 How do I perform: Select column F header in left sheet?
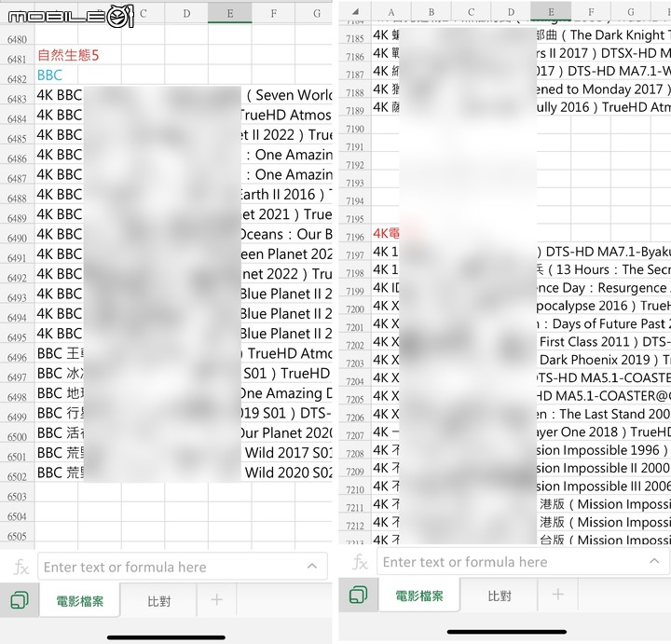click(273, 13)
